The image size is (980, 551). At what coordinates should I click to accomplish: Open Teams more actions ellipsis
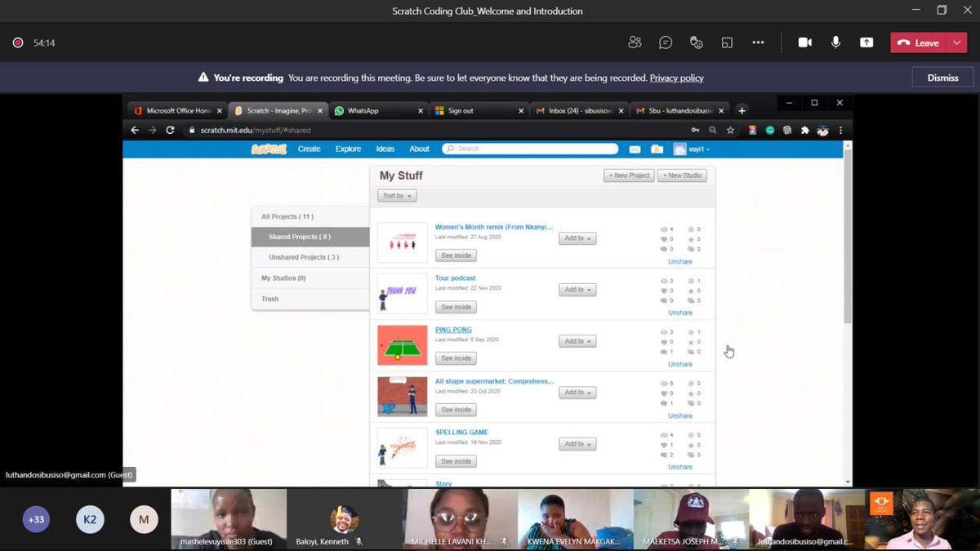click(x=758, y=42)
